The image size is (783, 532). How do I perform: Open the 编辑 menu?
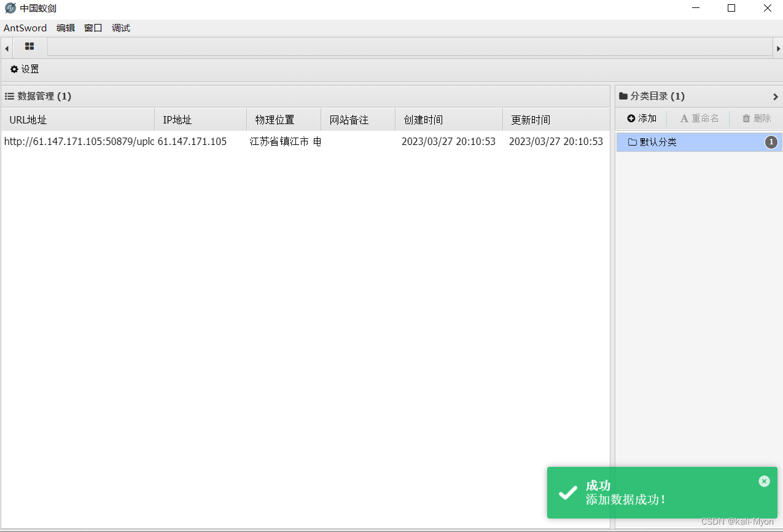click(66, 28)
